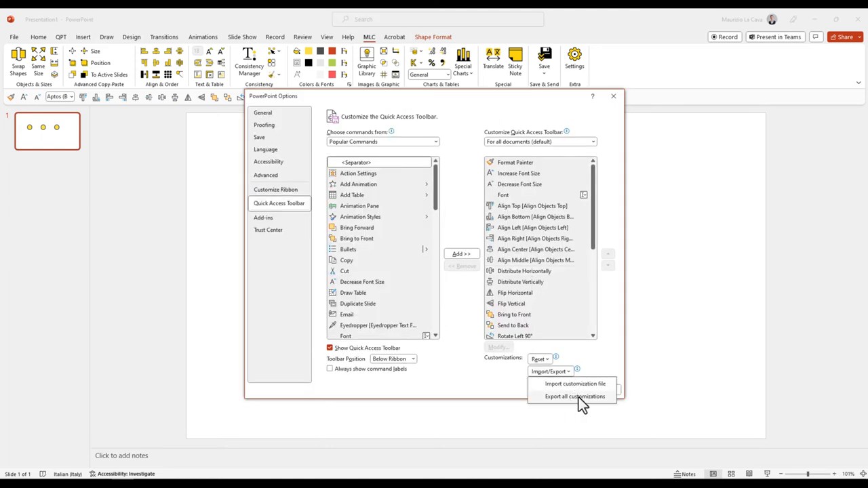The width and height of the screenshot is (868, 488).
Task: Expand the Animation Styles submenu arrow
Action: [427, 217]
